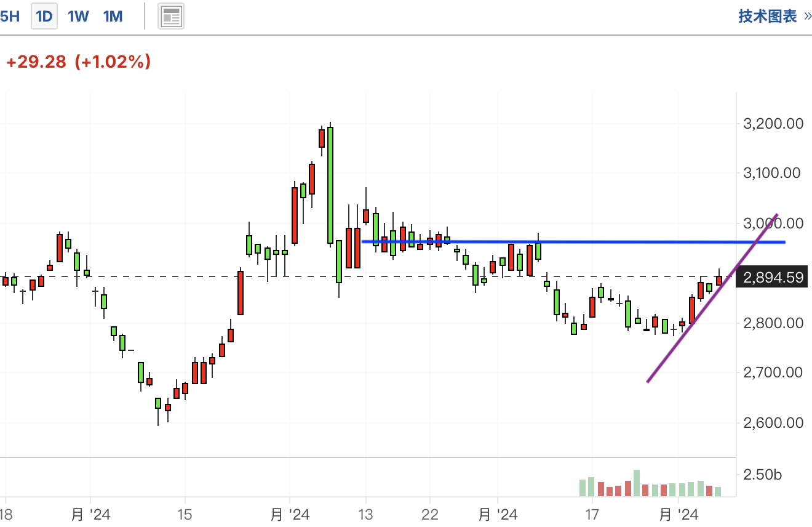Click the 2.50b volume axis label
Image resolution: width=812 pixels, height=527 pixels.
[x=763, y=475]
